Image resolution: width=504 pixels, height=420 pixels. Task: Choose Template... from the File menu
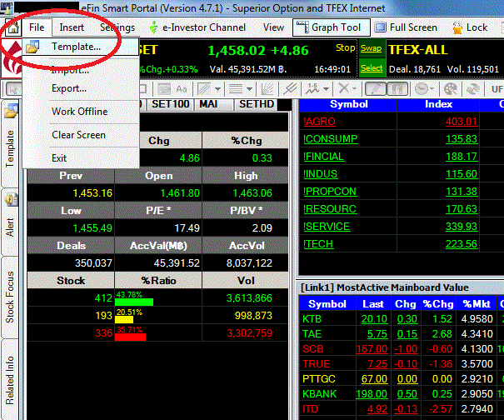(x=81, y=47)
